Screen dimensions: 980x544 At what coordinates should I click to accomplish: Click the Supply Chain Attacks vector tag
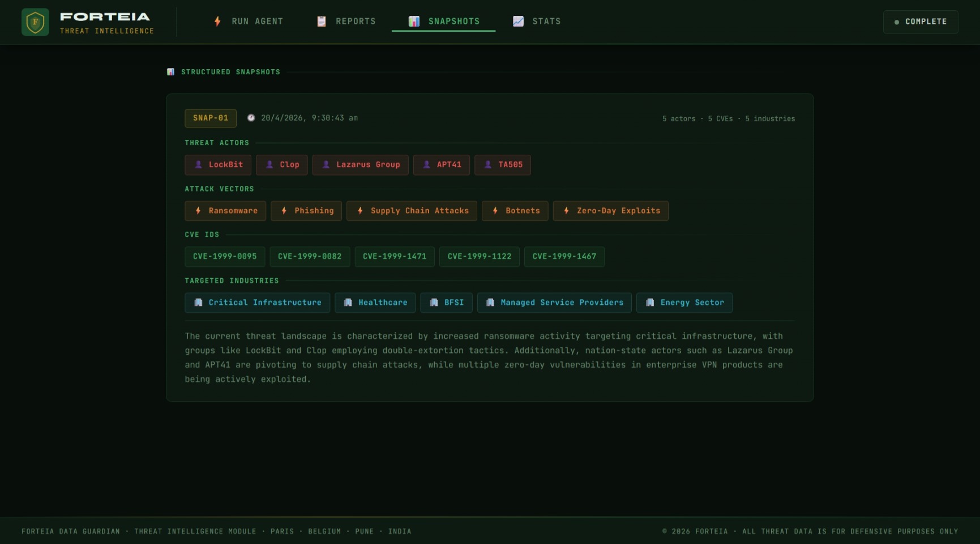(x=412, y=211)
